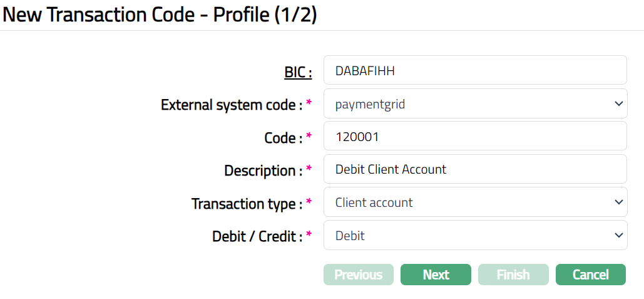
Task: Go to the next step with Next
Action: [x=436, y=275]
